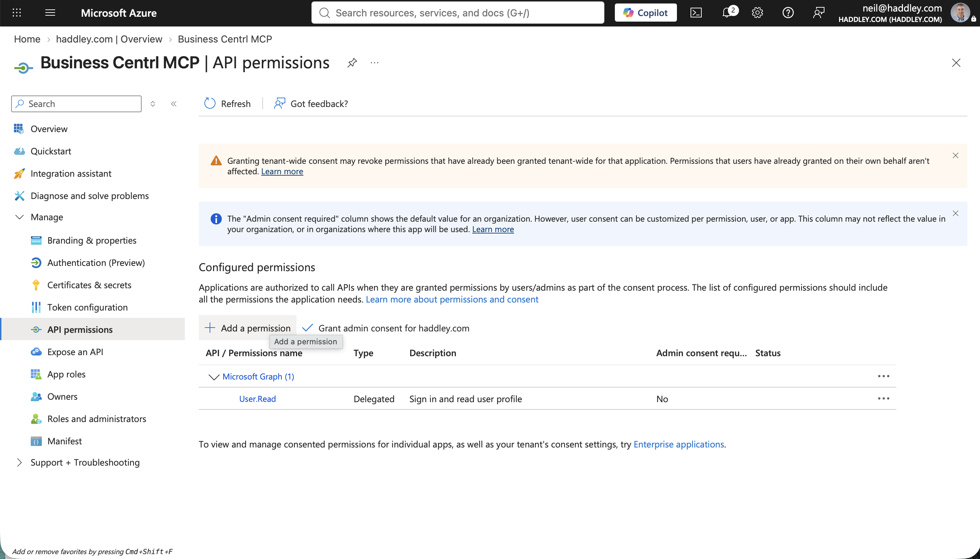
Task: Collapse the Manage section
Action: pyautogui.click(x=19, y=217)
